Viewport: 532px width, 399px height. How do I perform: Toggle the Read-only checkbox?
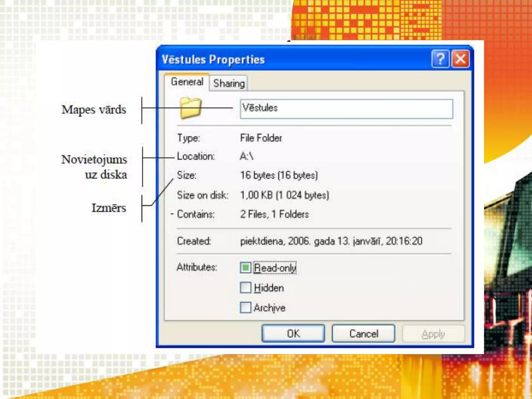[245, 268]
